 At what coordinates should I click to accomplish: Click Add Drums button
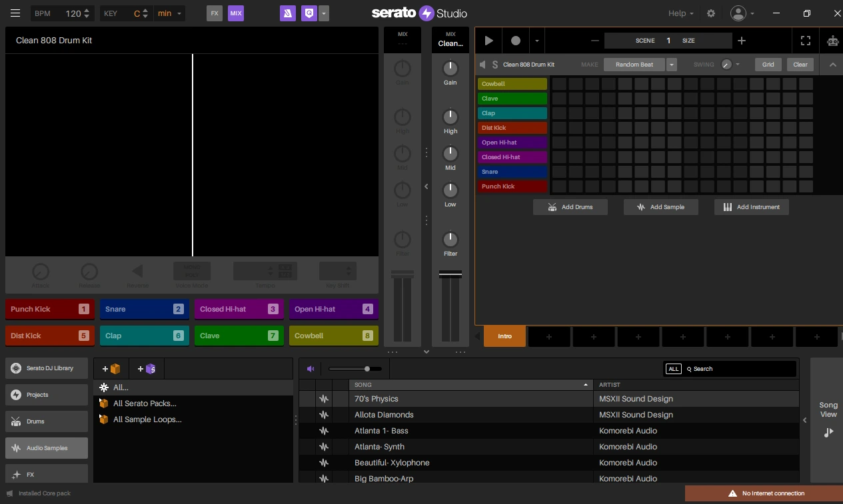pos(570,207)
